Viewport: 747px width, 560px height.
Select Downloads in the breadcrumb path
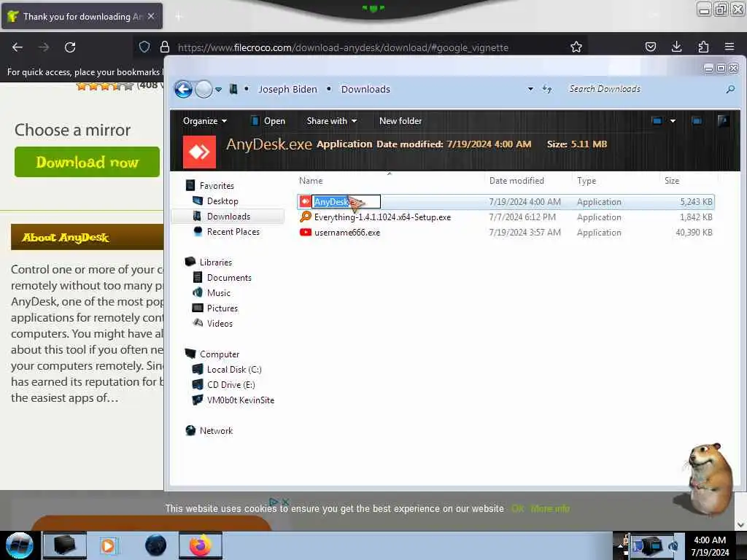(365, 89)
